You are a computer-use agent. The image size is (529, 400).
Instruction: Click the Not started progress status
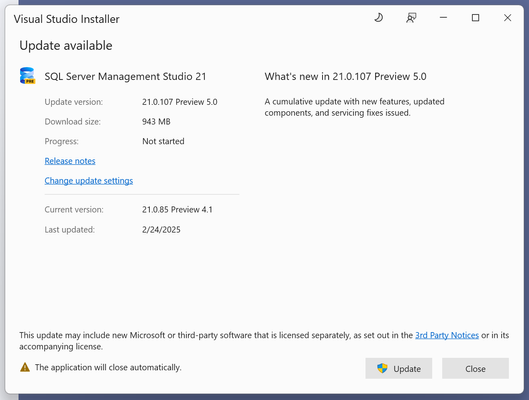tap(163, 141)
